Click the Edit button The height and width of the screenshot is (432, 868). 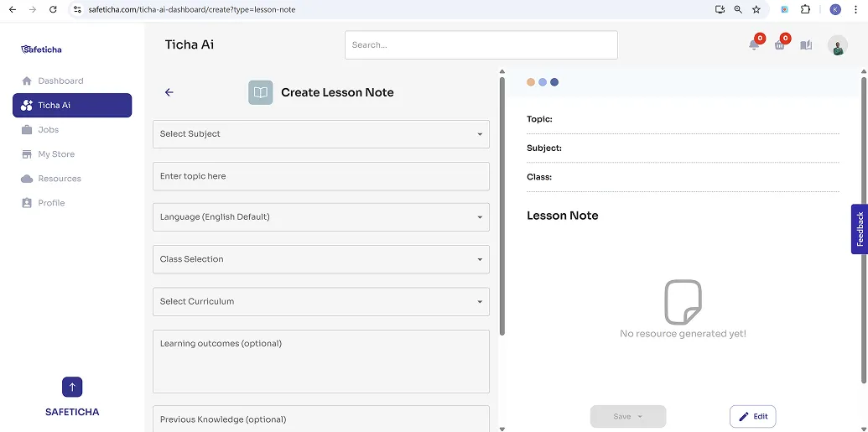coord(753,417)
